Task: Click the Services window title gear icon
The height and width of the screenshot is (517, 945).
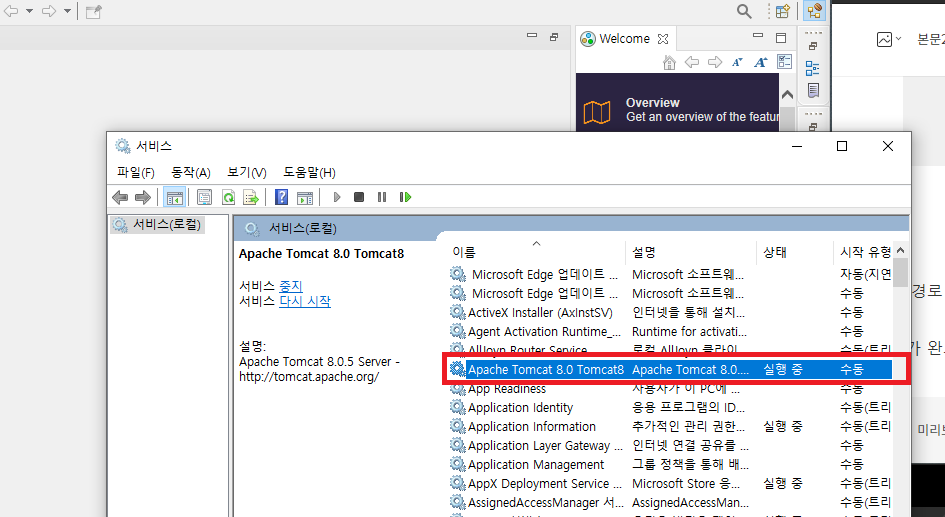Action: coord(123,146)
